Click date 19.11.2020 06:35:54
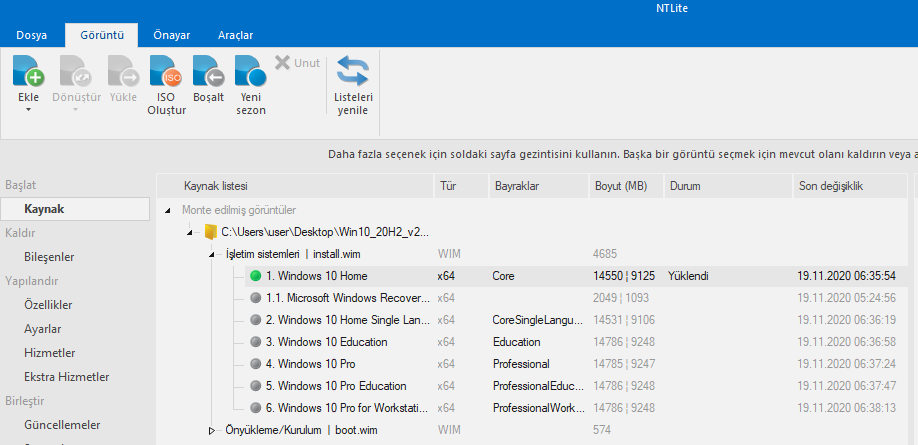This screenshot has width=918, height=445. click(x=847, y=276)
